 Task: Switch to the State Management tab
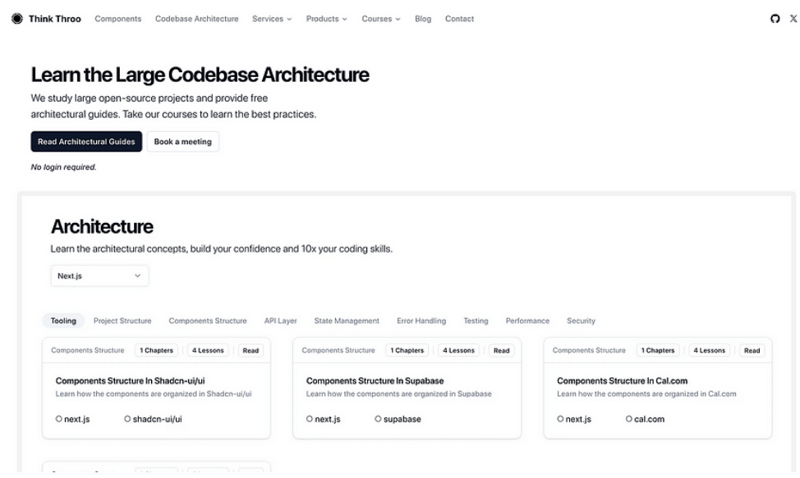click(346, 321)
